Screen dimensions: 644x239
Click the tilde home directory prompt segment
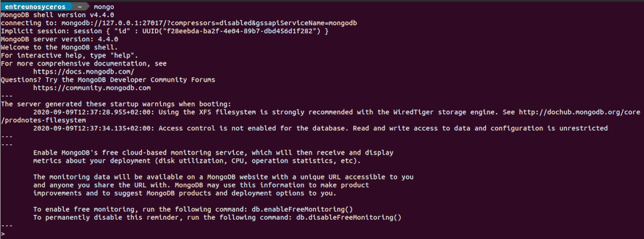(79, 7)
